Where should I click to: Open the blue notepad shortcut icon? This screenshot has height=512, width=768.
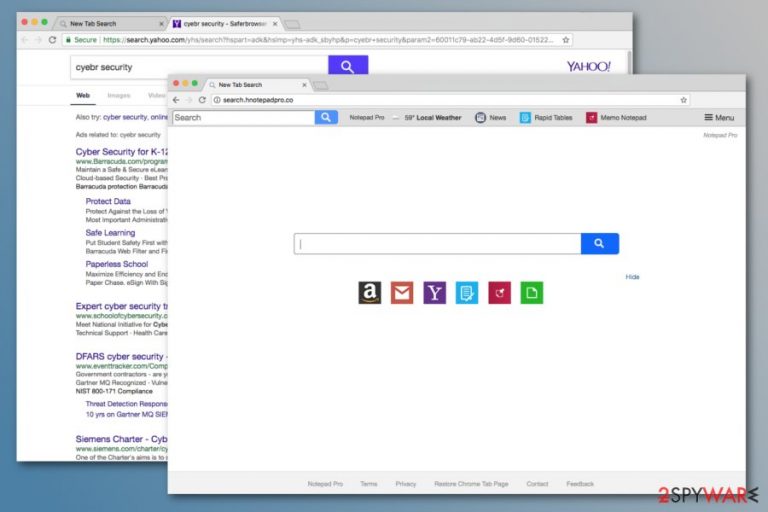pyautogui.click(x=467, y=293)
